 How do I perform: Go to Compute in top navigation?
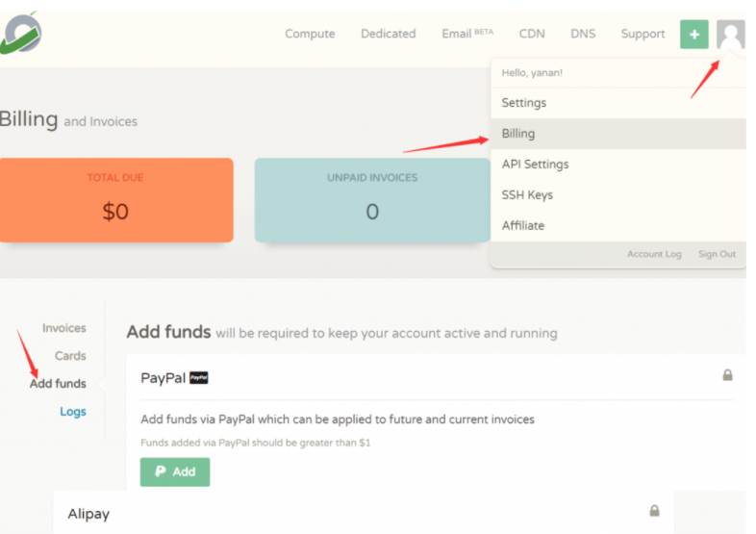pos(310,34)
